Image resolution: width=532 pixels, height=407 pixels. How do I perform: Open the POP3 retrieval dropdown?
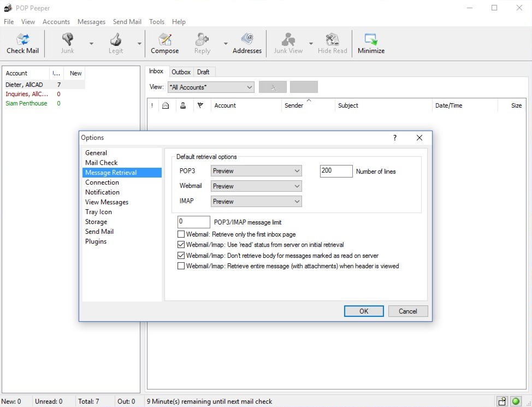point(256,171)
